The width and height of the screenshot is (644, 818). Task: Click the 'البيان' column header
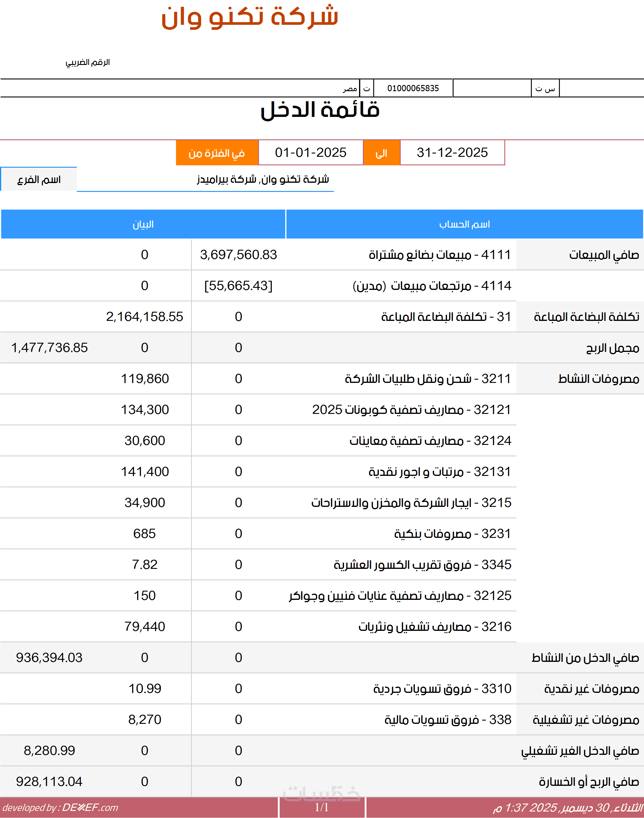(143, 224)
